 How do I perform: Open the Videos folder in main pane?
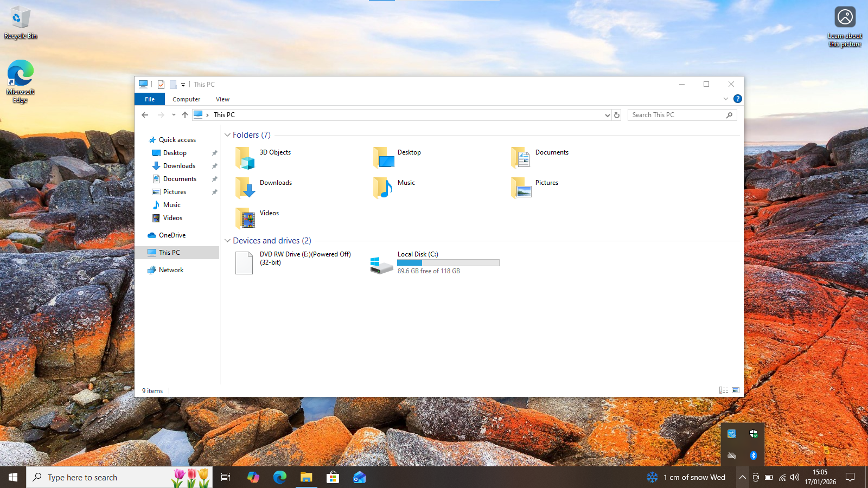246,219
